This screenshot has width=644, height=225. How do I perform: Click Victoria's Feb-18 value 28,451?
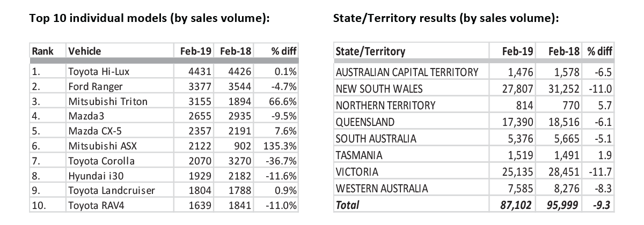tap(565, 172)
